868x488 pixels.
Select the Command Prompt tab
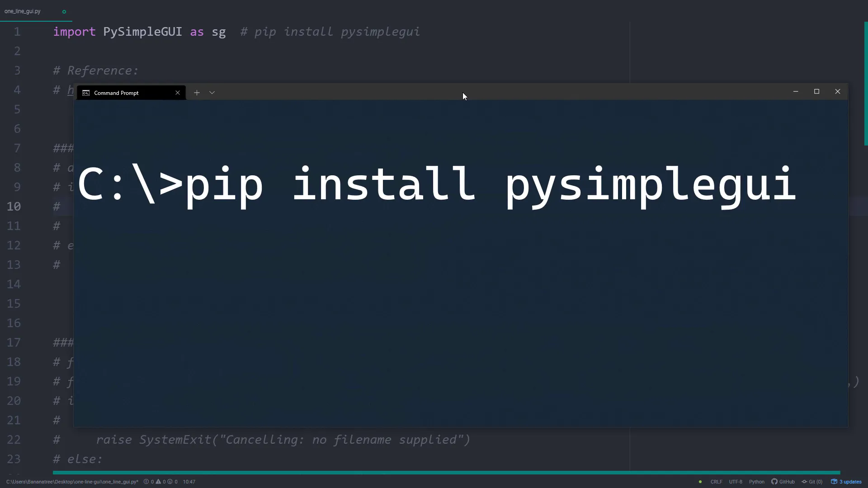pyautogui.click(x=116, y=93)
